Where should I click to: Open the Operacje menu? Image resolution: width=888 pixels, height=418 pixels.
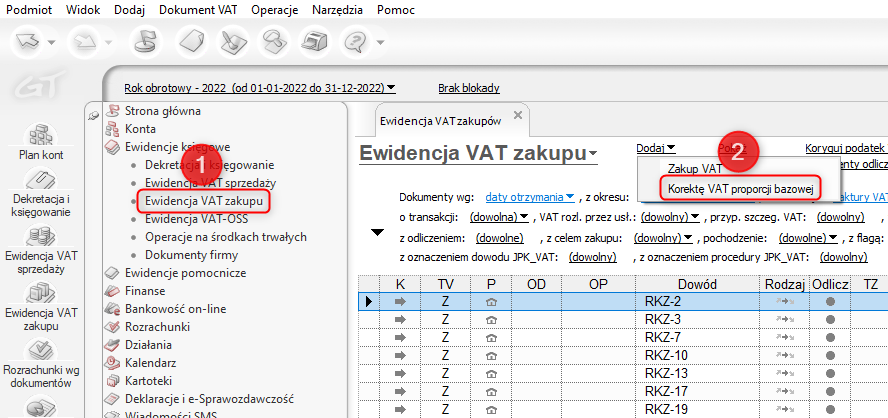point(275,10)
